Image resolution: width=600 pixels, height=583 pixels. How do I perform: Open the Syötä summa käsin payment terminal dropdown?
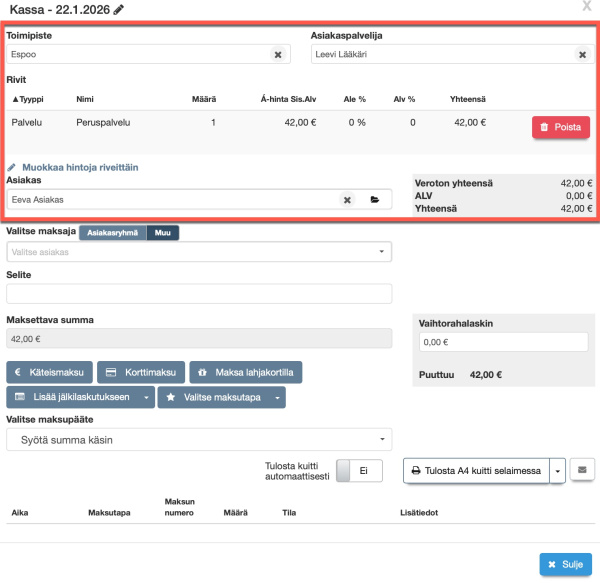(x=198, y=440)
